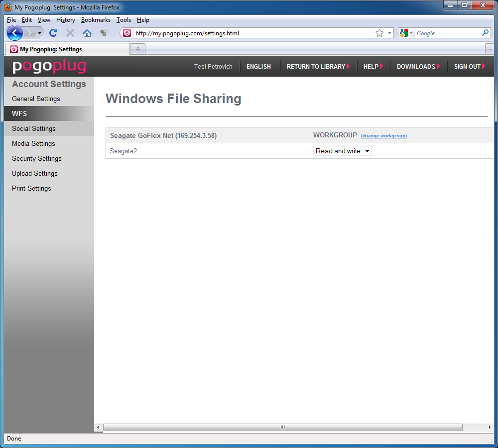The image size is (498, 448).
Task: Minimize the Firefox window
Action: pyautogui.click(x=450, y=5)
